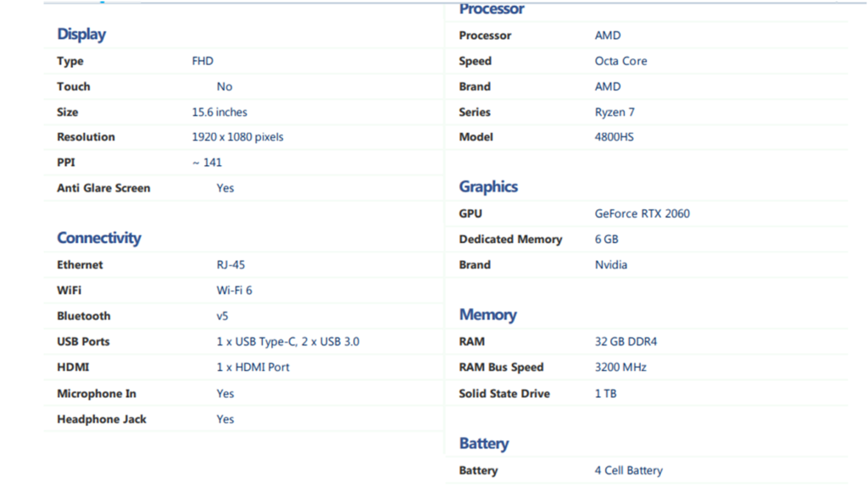Image resolution: width=868 pixels, height=487 pixels.
Task: Click the 3200 MHz bus speed value
Action: (x=620, y=368)
